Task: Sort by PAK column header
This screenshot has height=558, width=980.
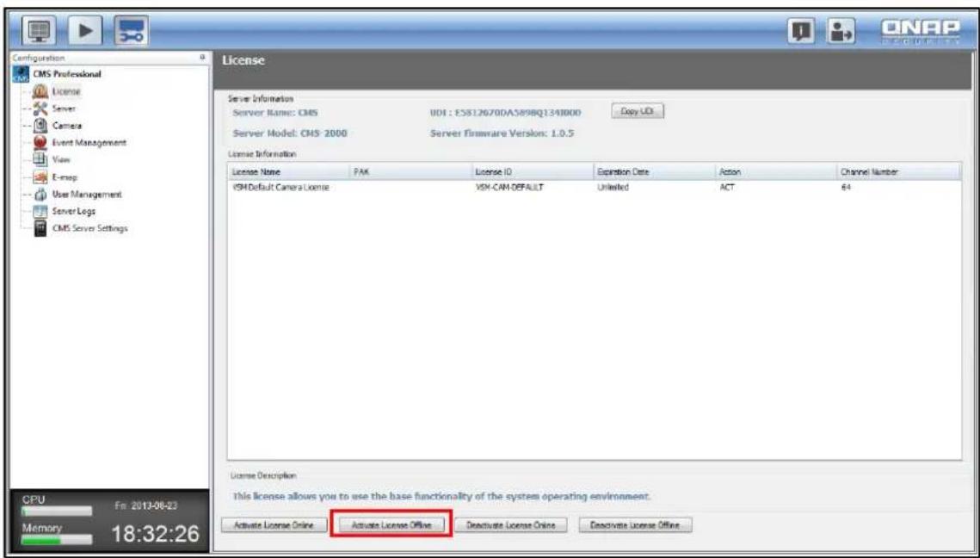Action: [411, 171]
